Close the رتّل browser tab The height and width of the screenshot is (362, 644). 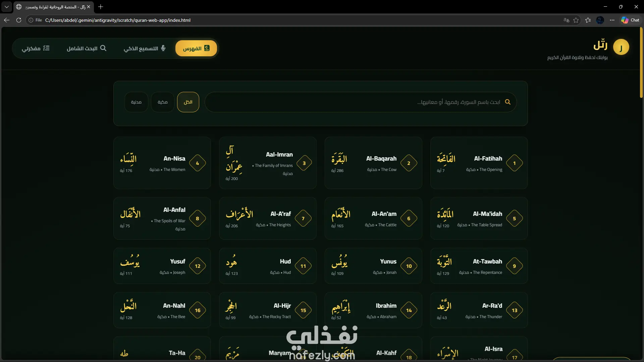coord(89,7)
